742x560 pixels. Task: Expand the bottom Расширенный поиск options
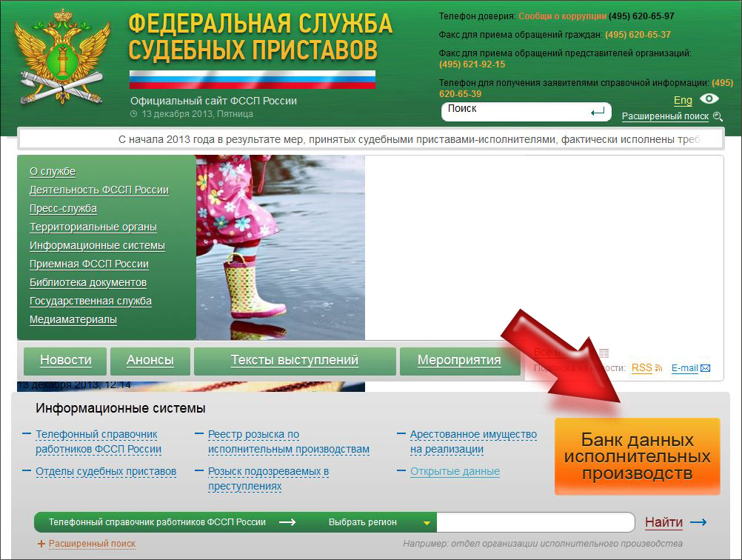[x=92, y=544]
